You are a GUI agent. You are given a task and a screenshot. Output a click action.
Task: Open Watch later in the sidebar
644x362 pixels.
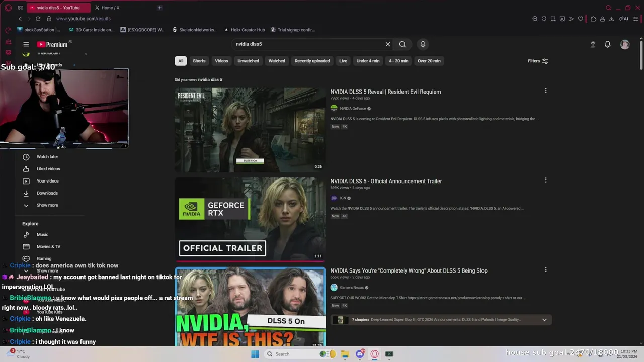pos(47,157)
